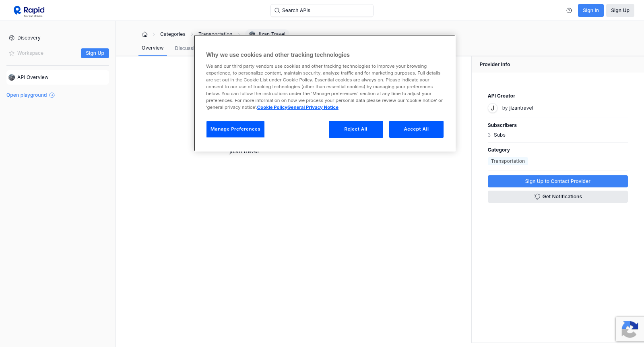Click Accept All cookies button
This screenshot has height=347, width=644.
[416, 129]
